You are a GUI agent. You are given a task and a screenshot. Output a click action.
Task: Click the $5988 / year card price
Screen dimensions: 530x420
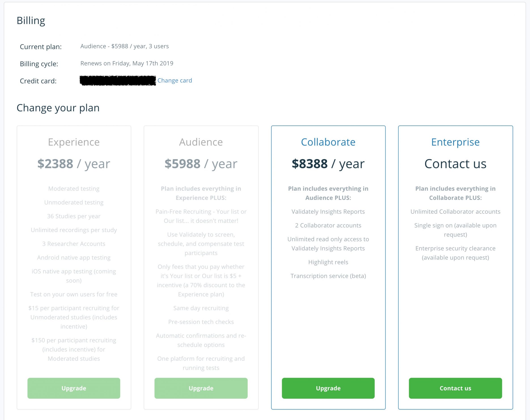point(201,164)
